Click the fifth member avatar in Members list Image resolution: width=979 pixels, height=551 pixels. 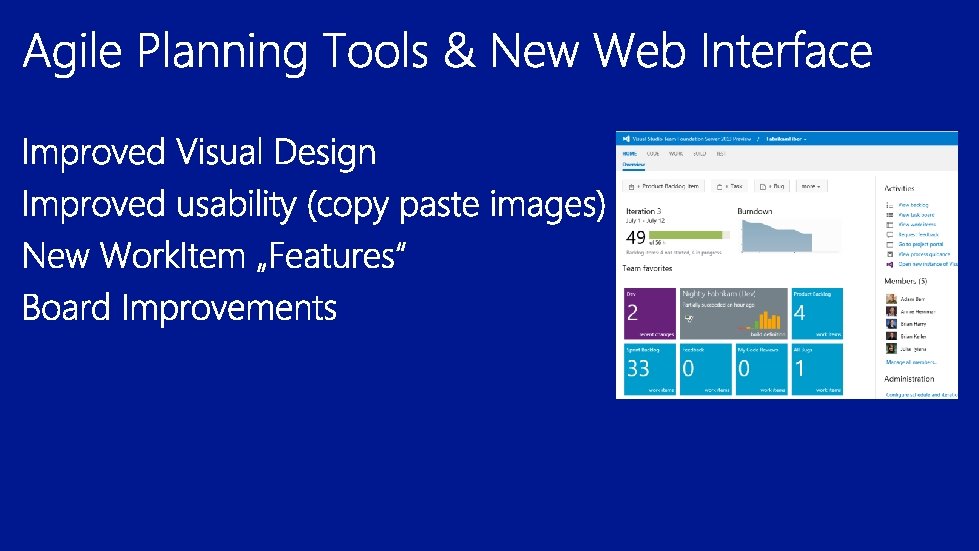(x=891, y=349)
